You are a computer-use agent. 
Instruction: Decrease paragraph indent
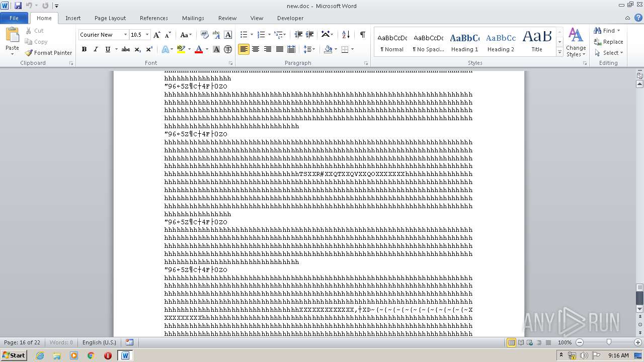[298, 35]
